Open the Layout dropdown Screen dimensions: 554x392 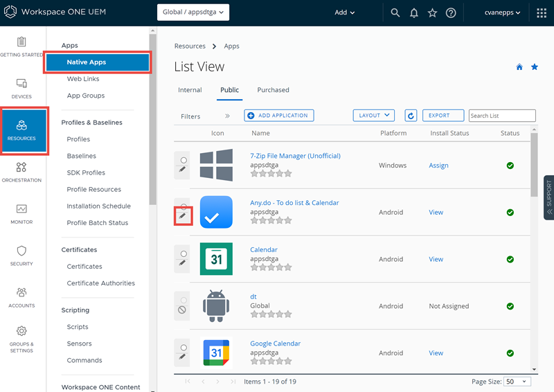[x=374, y=116]
